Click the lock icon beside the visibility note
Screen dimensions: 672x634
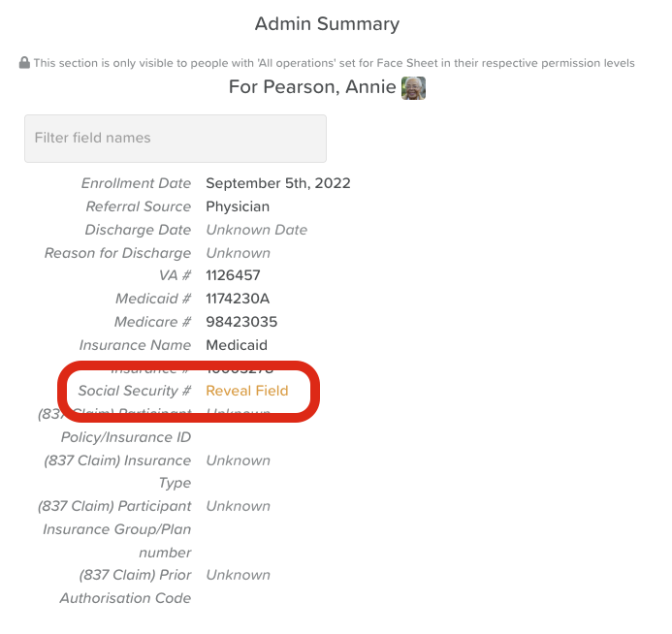(x=24, y=63)
